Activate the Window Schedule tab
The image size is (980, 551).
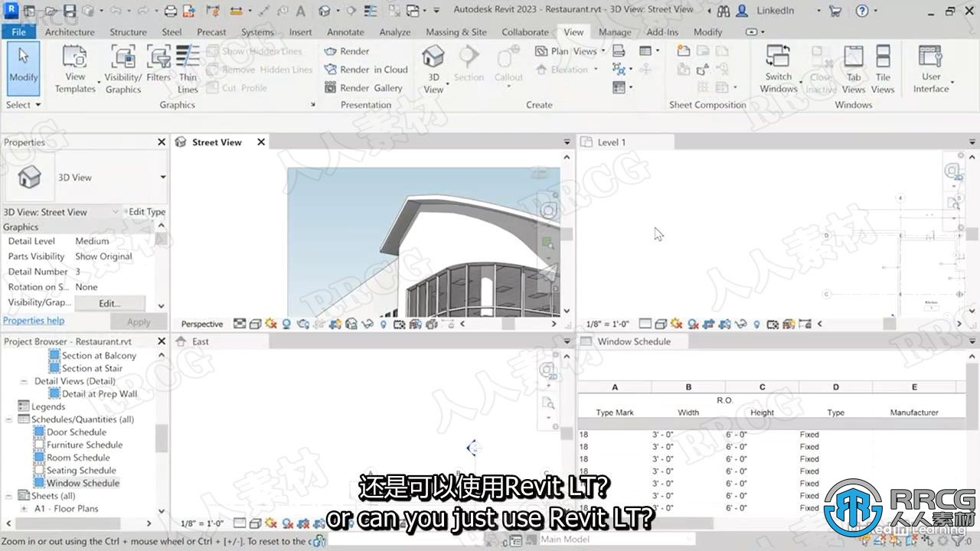(634, 341)
